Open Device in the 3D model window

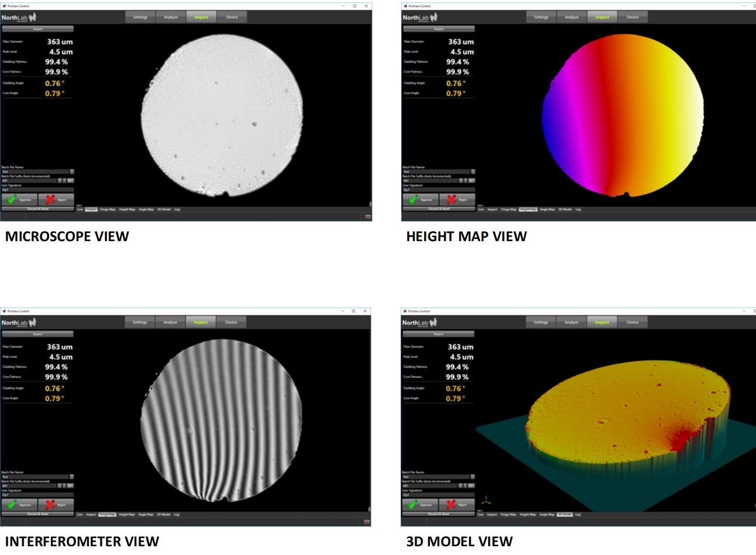tap(632, 323)
